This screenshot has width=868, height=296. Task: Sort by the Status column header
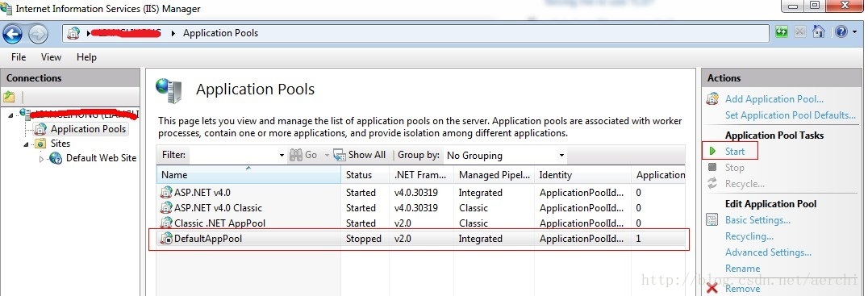(365, 175)
